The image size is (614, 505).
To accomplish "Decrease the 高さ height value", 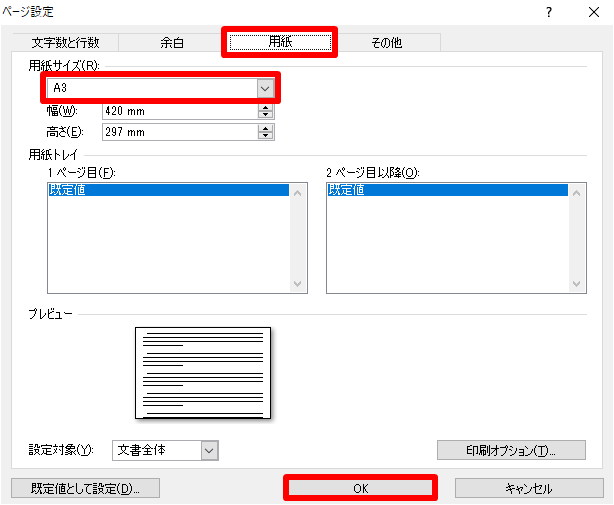I will point(265,135).
